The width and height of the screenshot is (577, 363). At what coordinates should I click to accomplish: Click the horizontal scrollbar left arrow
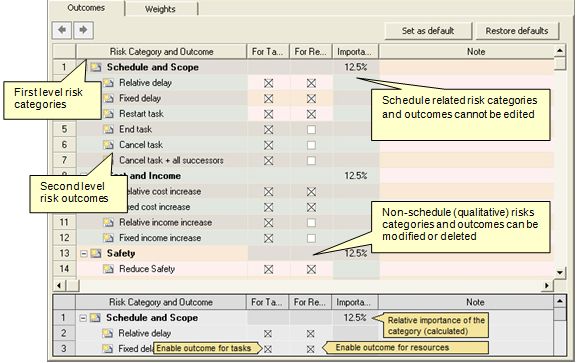60,285
